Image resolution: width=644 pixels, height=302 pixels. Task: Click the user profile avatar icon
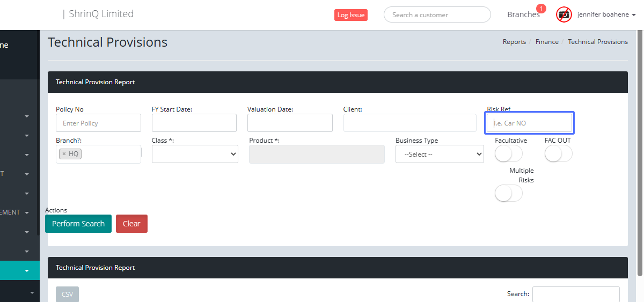tap(563, 14)
